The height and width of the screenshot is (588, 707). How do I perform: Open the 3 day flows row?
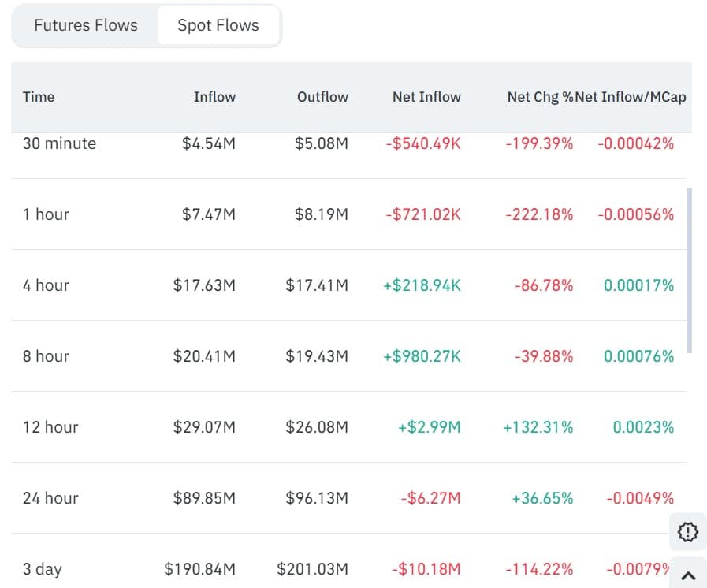[x=43, y=568]
